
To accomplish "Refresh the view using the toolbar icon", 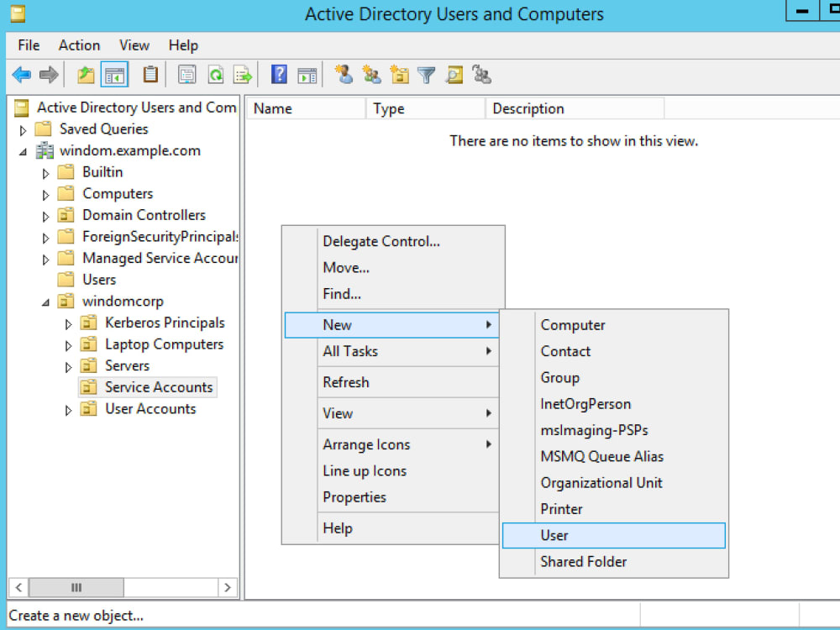I will click(x=216, y=74).
